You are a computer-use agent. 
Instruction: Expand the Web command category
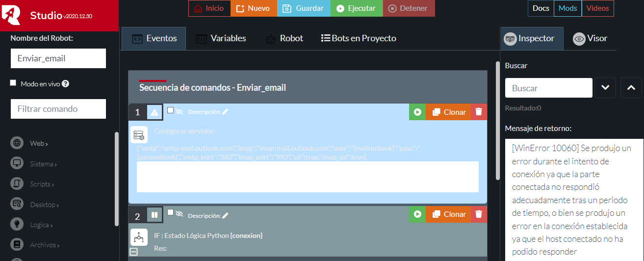coord(38,143)
